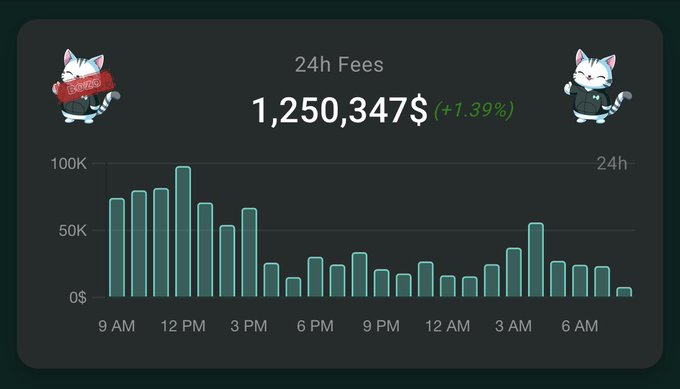The height and width of the screenshot is (389, 680).
Task: Click the 12 AM x-axis label
Action: [x=448, y=326]
